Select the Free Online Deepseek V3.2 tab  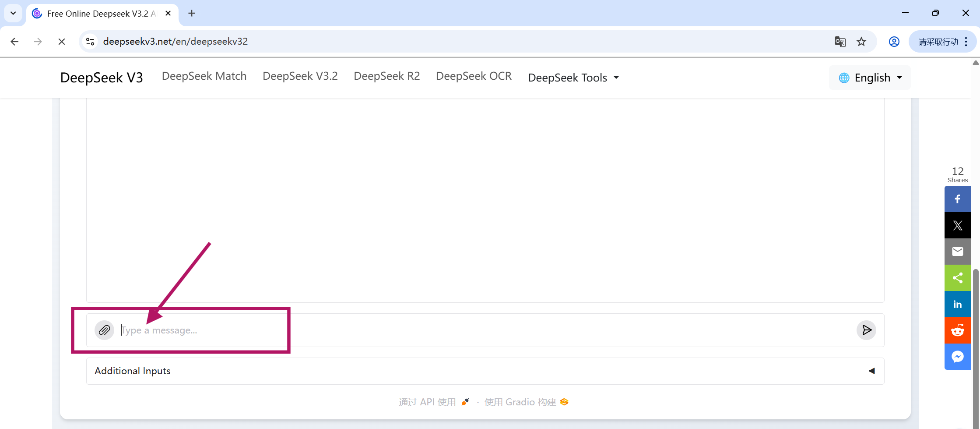[x=102, y=14]
